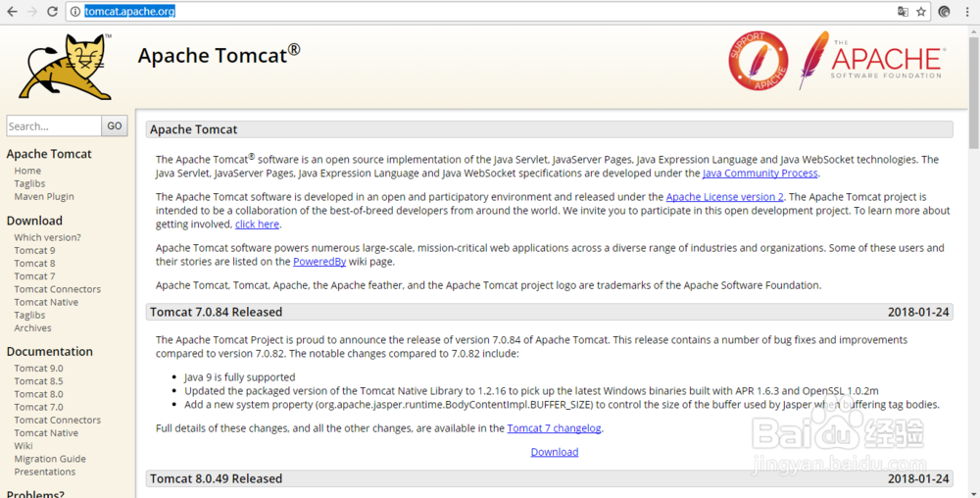Click the browser back arrow
The height and width of the screenshot is (498, 980).
pos(12,11)
